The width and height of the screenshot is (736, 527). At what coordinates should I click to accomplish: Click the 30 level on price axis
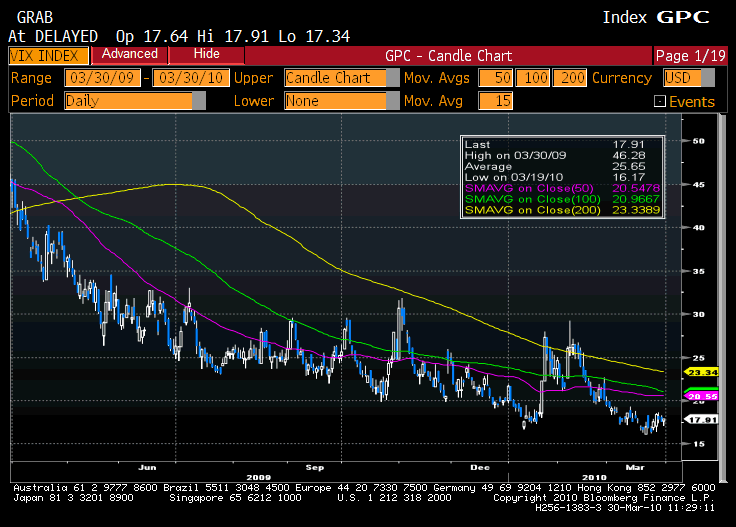click(x=698, y=314)
